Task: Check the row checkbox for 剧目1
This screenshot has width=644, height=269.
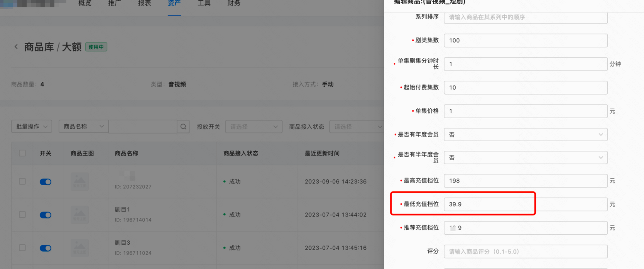Action: pyautogui.click(x=22, y=215)
